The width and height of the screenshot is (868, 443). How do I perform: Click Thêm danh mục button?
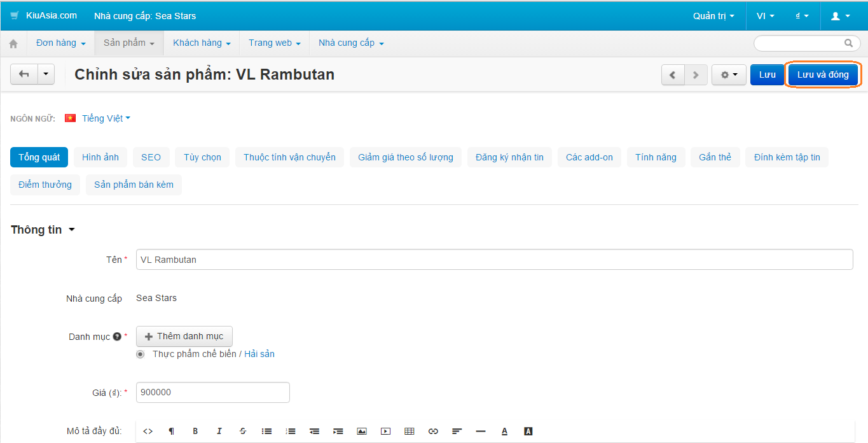184,336
